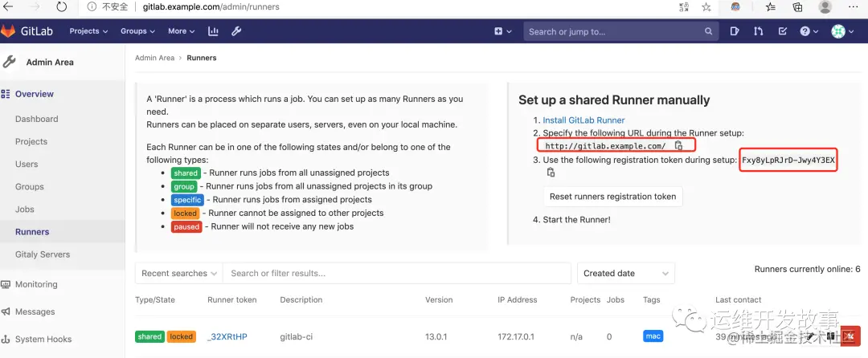Open the Issues icon in navbar
This screenshot has height=358, width=868.
coord(735,31)
